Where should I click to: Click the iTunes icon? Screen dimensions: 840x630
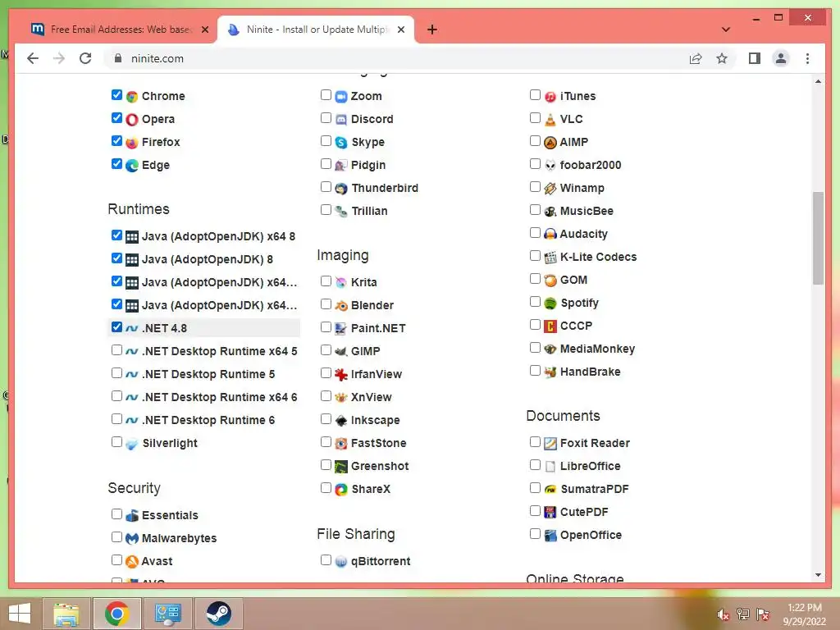tap(550, 97)
